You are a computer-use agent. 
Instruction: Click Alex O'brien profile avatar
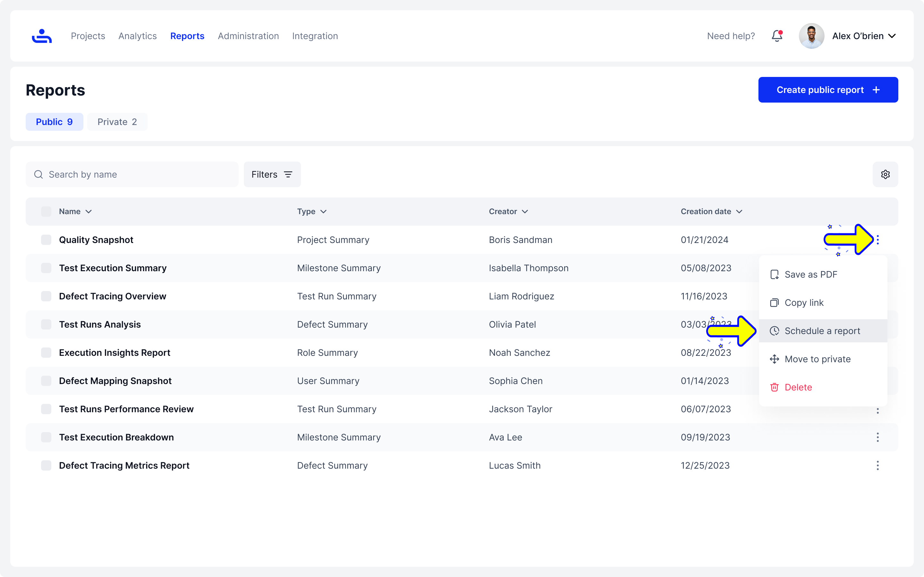[x=811, y=36]
